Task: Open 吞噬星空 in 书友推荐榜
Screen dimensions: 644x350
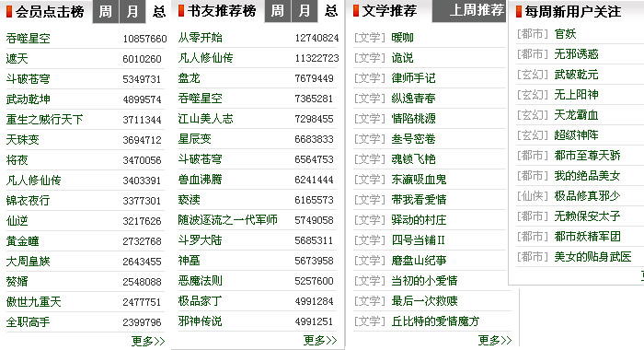Action: [x=201, y=99]
